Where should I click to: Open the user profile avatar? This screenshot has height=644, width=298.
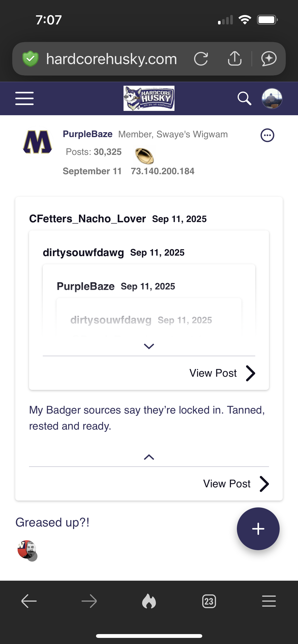(x=272, y=98)
